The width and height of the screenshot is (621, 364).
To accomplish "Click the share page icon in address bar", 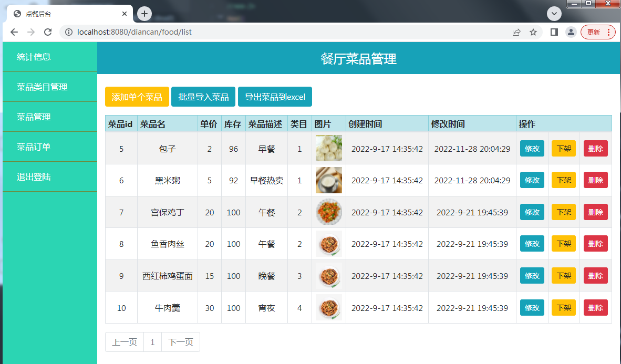I will pos(516,32).
